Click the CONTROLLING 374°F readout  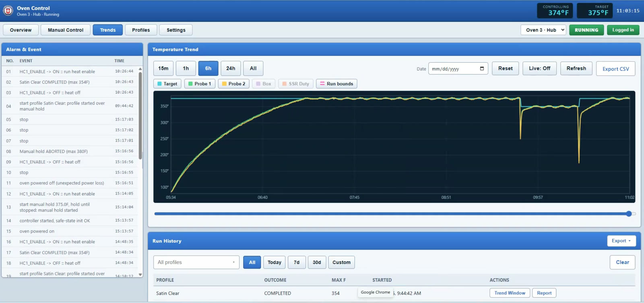coord(555,10)
